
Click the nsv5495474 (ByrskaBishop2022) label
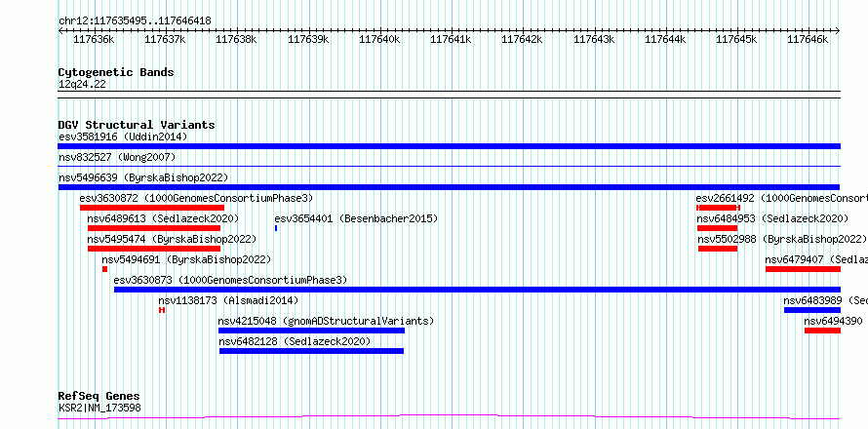[173, 240]
